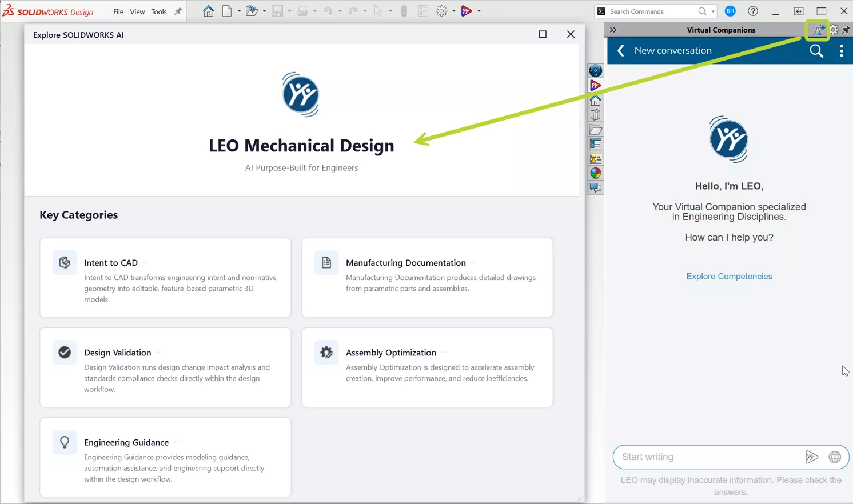Screen dimensions: 853x504
Task: Open the forum chat bubbles tab
Action: point(595,187)
